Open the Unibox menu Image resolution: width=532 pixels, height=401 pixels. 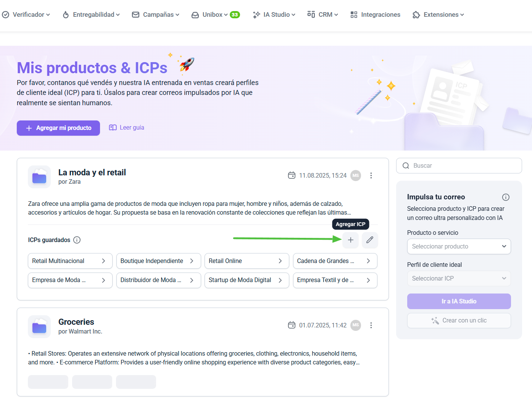(x=215, y=14)
